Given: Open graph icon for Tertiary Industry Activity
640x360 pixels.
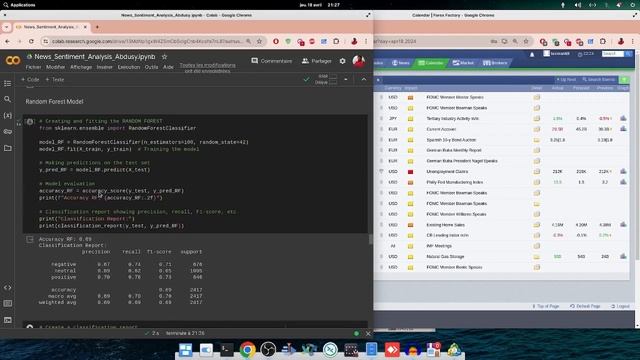Looking at the screenshot, I should (623, 118).
